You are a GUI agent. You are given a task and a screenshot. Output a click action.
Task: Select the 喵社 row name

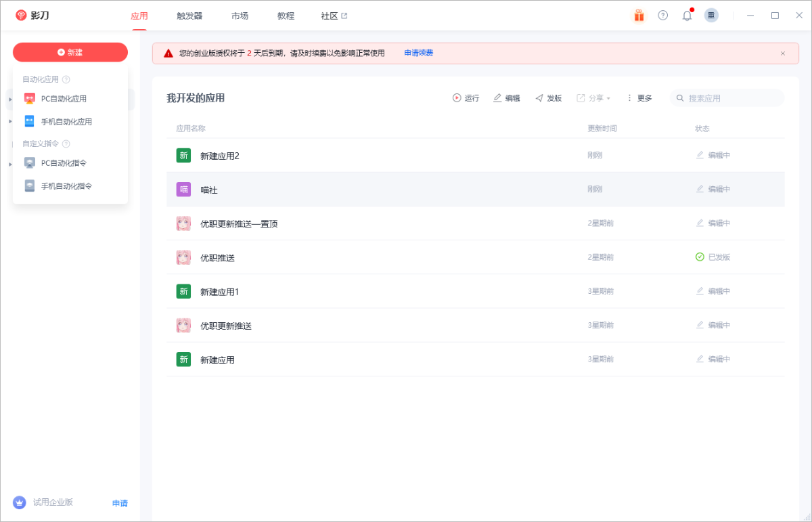click(209, 190)
